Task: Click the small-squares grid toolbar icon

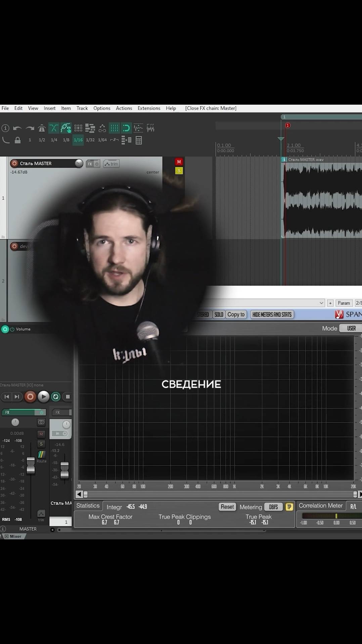Action: pyautogui.click(x=78, y=128)
